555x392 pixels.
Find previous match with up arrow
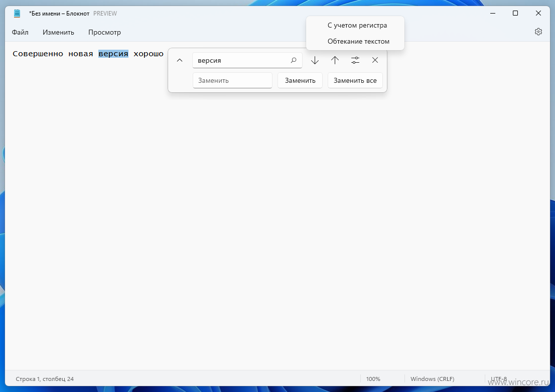tap(335, 60)
